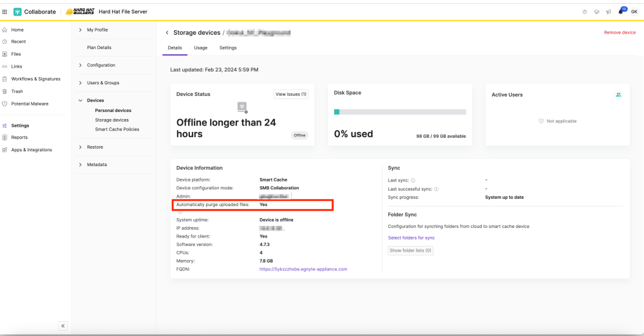
Task: Go back with the arrow beside Storage devices
Action: (x=167, y=32)
